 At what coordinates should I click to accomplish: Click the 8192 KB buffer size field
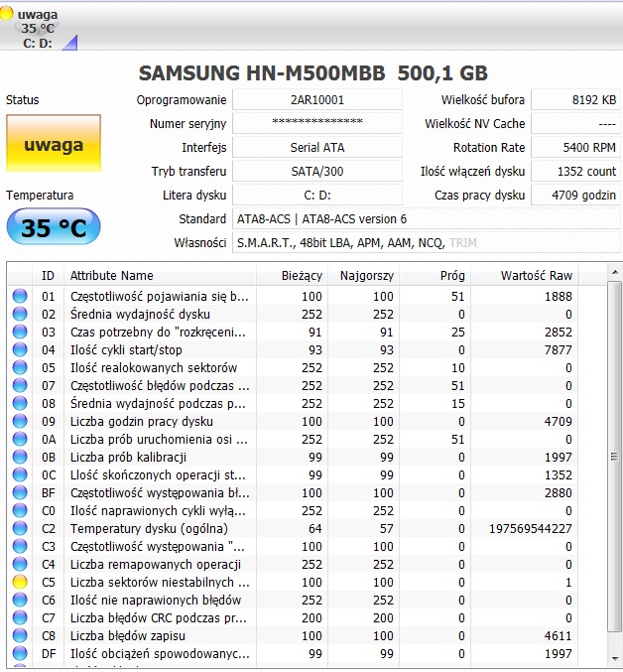575,100
